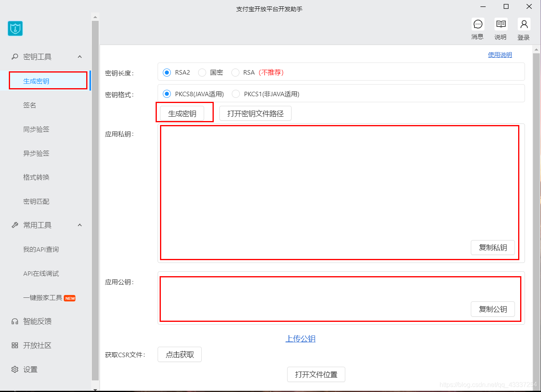Click the 登录 user icon

[x=524, y=24]
